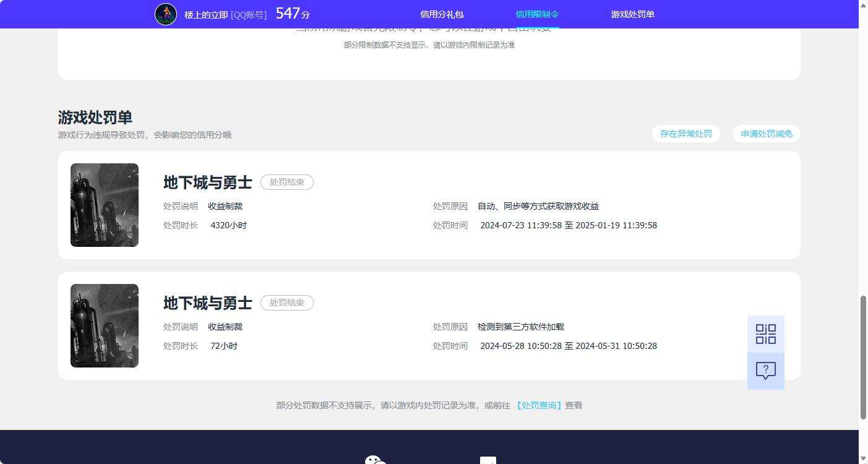Click the scrollbar up arrow
868x464 pixels.
point(863,4)
